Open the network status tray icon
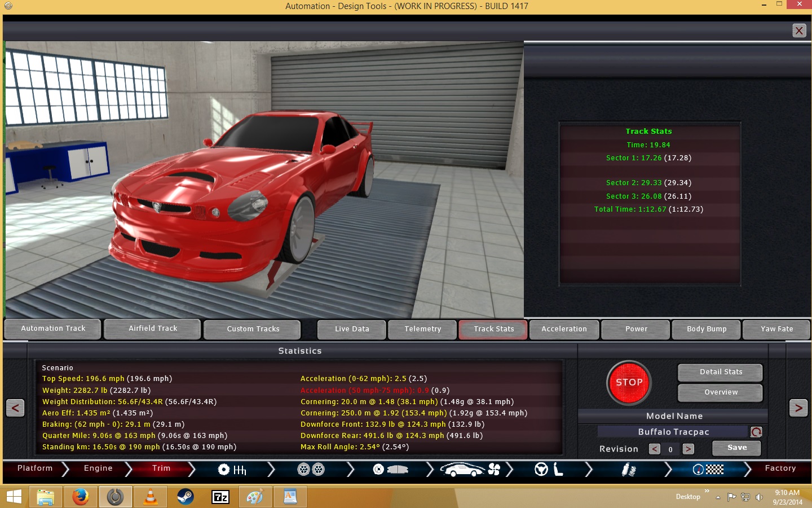This screenshot has width=812, height=508. click(x=745, y=497)
